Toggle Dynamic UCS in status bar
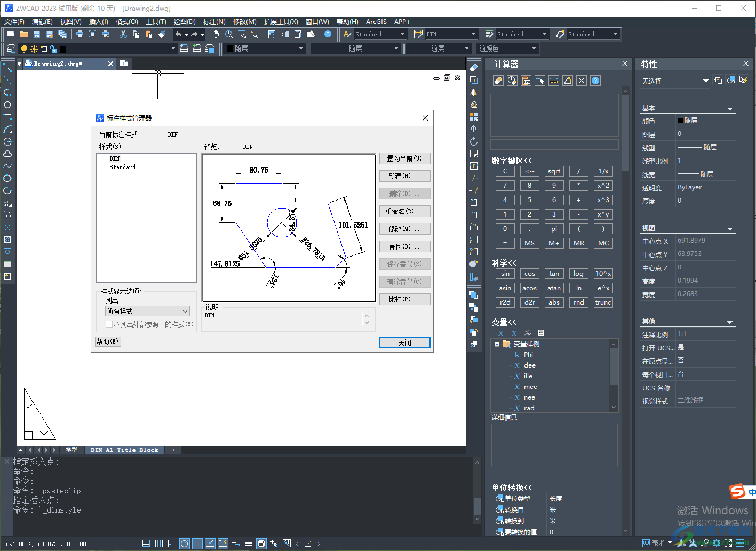756x551 pixels. 223,544
